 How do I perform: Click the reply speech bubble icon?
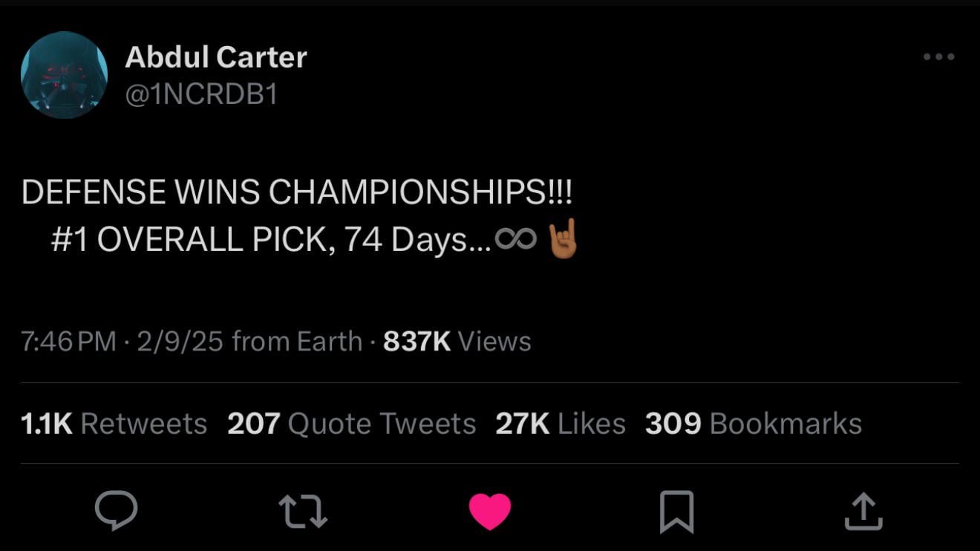[x=117, y=511]
